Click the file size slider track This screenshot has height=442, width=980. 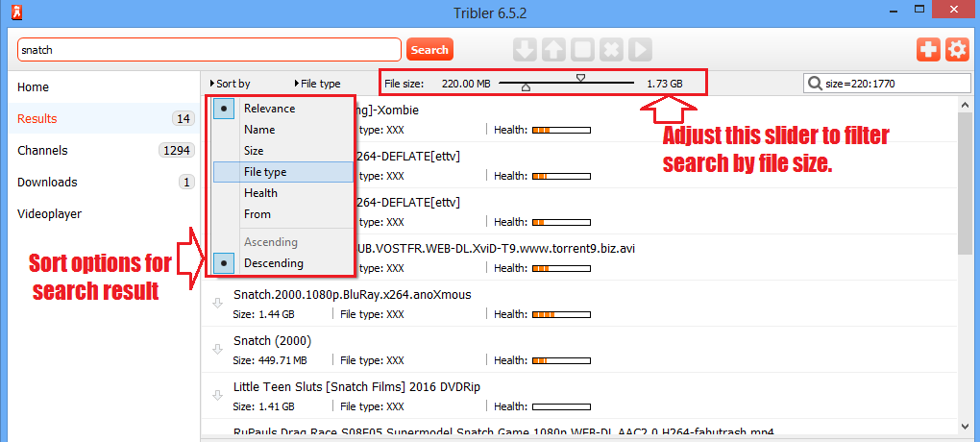(566, 83)
